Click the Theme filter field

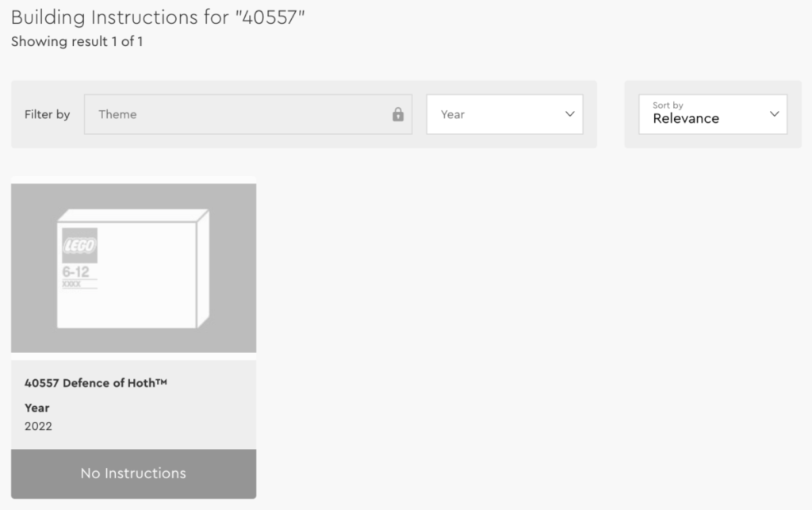click(x=248, y=114)
